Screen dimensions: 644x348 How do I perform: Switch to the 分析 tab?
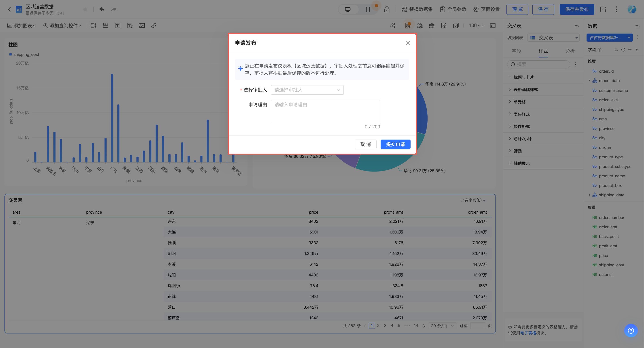click(x=570, y=51)
